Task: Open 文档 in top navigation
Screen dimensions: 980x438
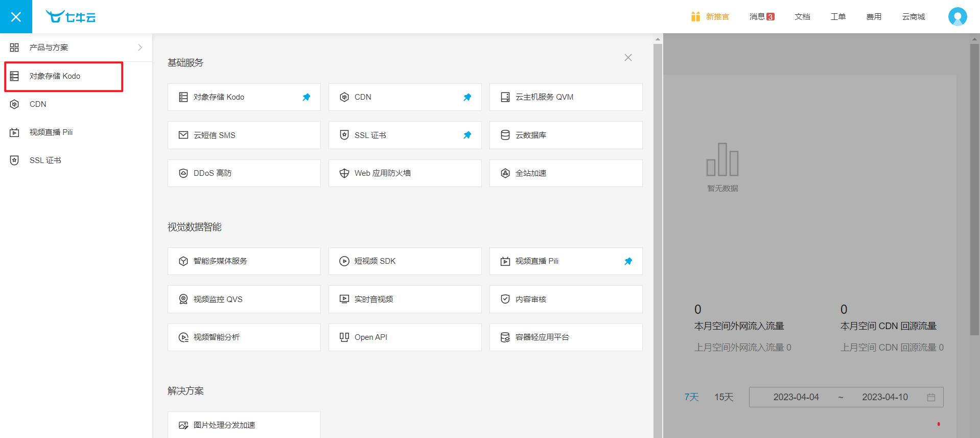Action: pos(802,17)
